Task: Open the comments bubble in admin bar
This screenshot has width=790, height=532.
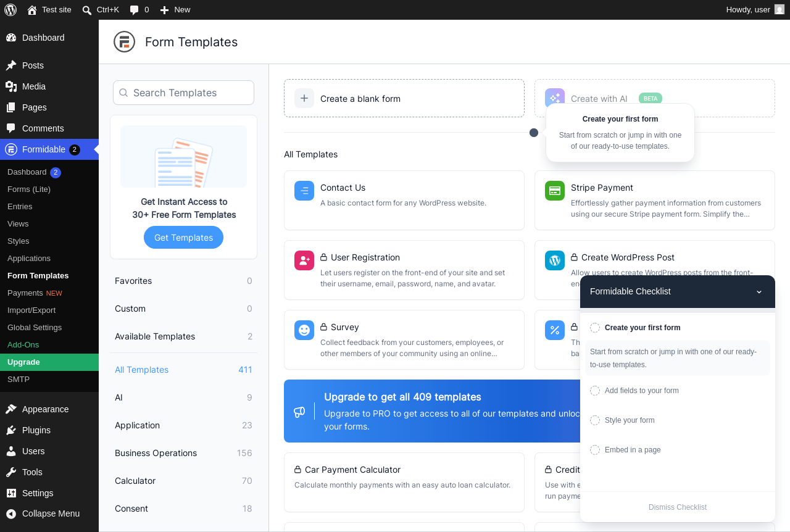Action: click(x=134, y=10)
